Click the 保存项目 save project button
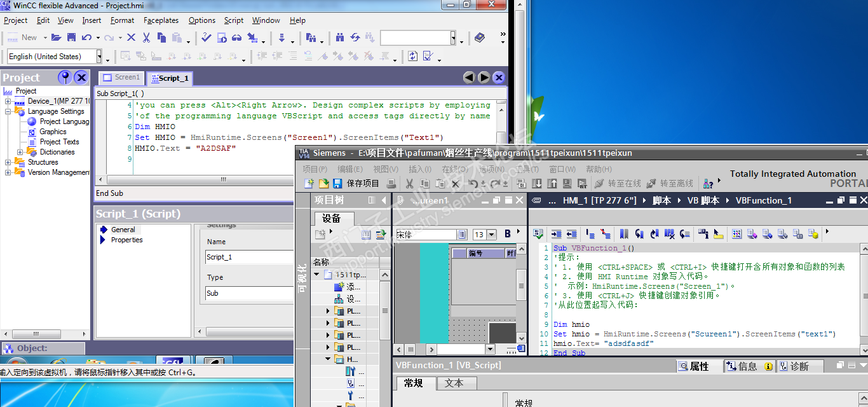This screenshot has height=407, width=868. click(x=356, y=183)
